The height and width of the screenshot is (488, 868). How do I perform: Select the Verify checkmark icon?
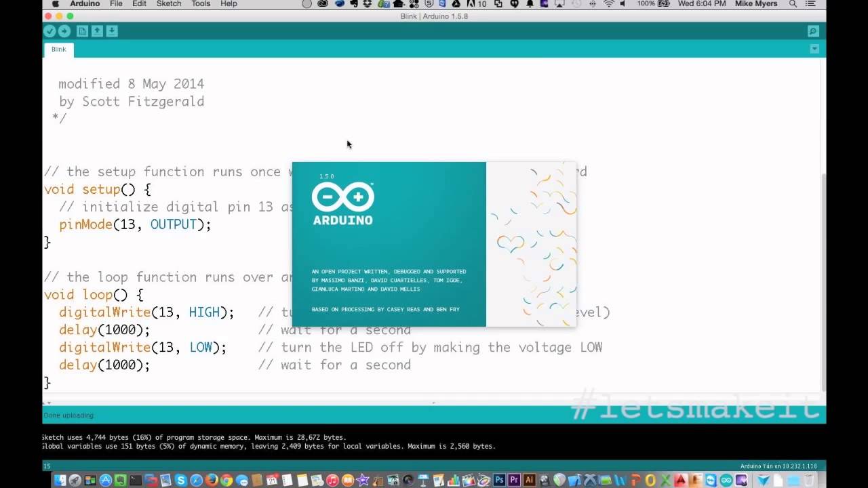click(x=50, y=30)
